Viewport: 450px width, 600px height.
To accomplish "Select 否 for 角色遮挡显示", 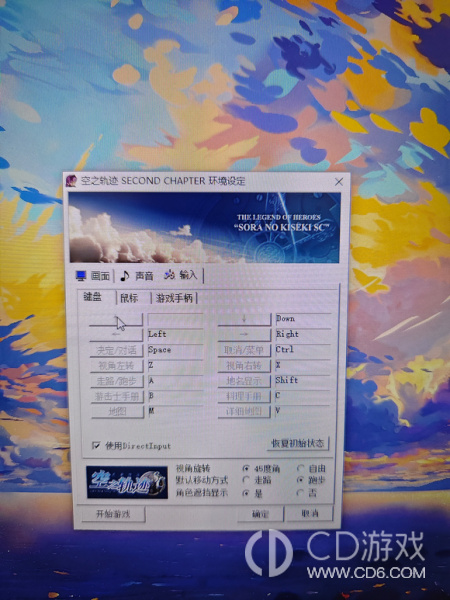I will pos(301,493).
